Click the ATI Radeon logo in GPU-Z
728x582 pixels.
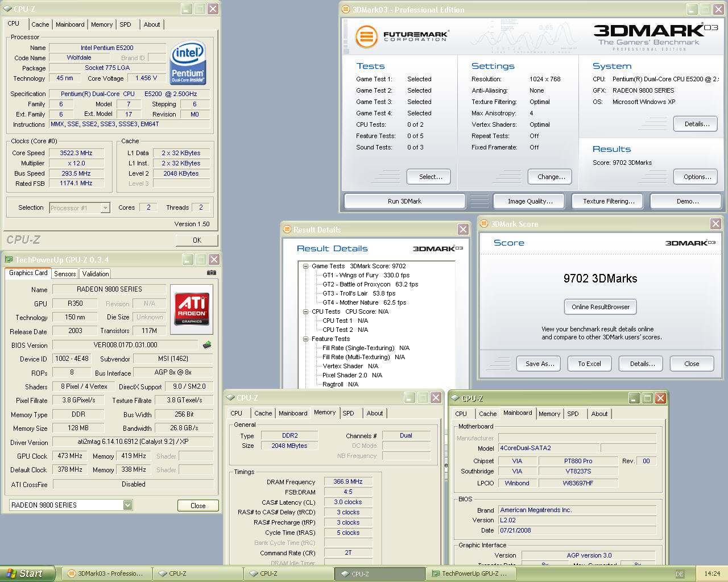192,309
